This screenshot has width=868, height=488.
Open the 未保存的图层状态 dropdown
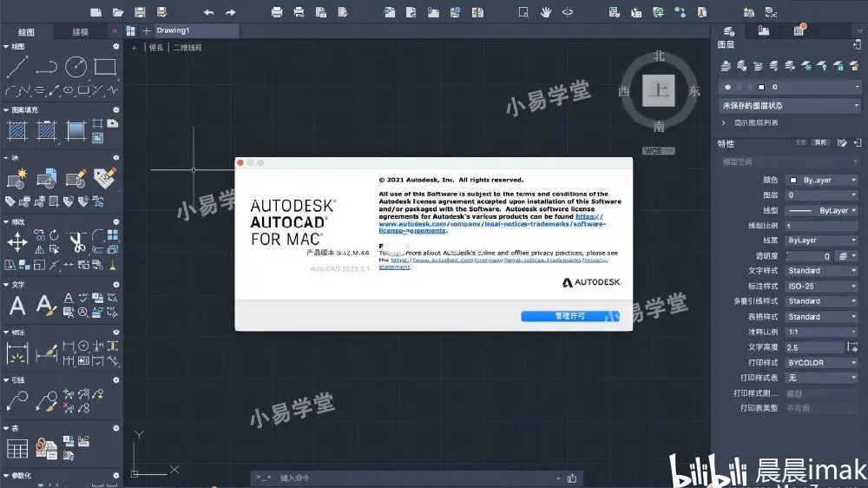[789, 105]
